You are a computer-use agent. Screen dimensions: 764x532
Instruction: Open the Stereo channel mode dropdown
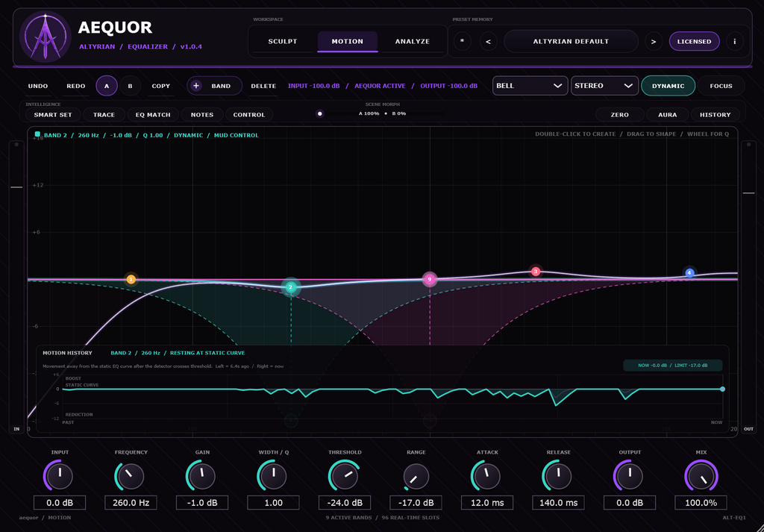pos(604,86)
